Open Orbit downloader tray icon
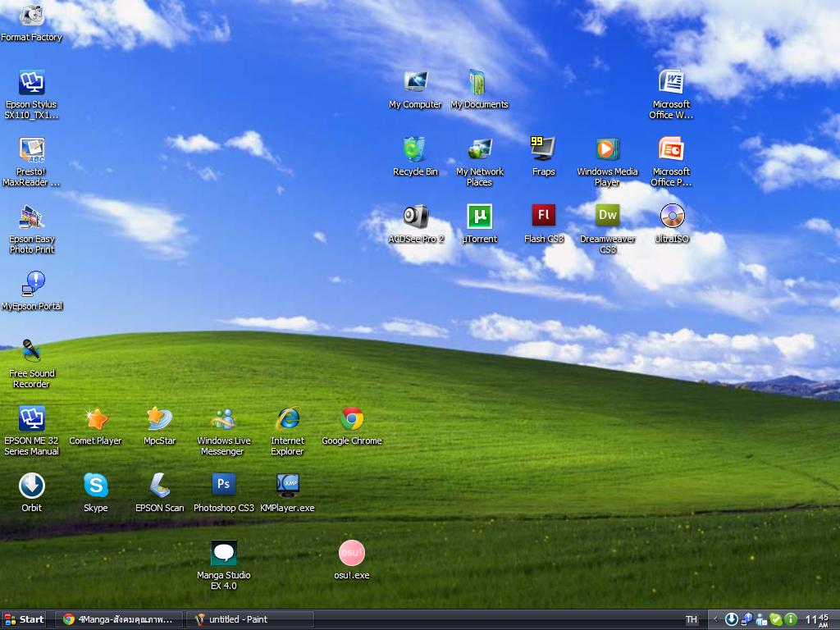 tap(731, 620)
